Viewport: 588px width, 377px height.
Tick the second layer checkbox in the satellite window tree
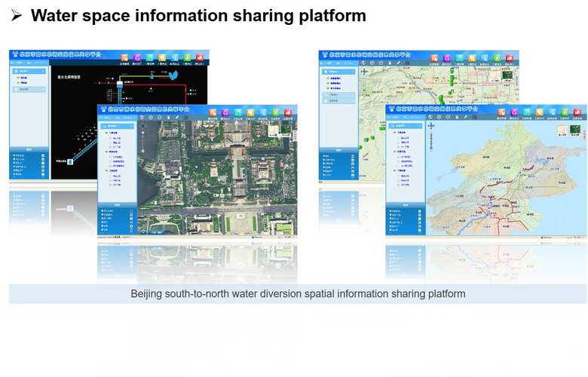[110, 143]
